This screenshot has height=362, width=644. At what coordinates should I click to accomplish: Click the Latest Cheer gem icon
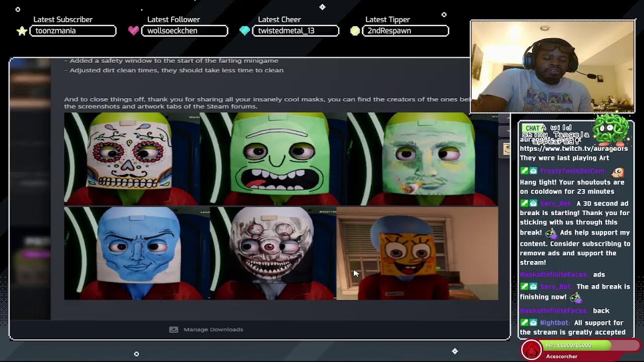(x=245, y=31)
